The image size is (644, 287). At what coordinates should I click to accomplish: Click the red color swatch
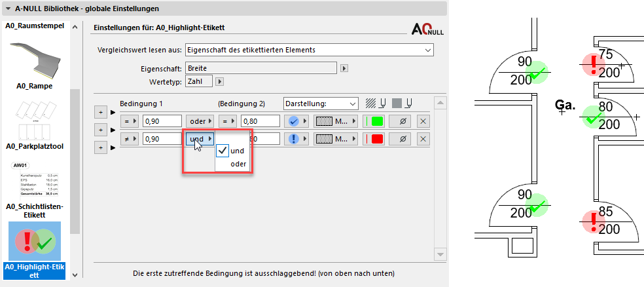click(x=374, y=139)
